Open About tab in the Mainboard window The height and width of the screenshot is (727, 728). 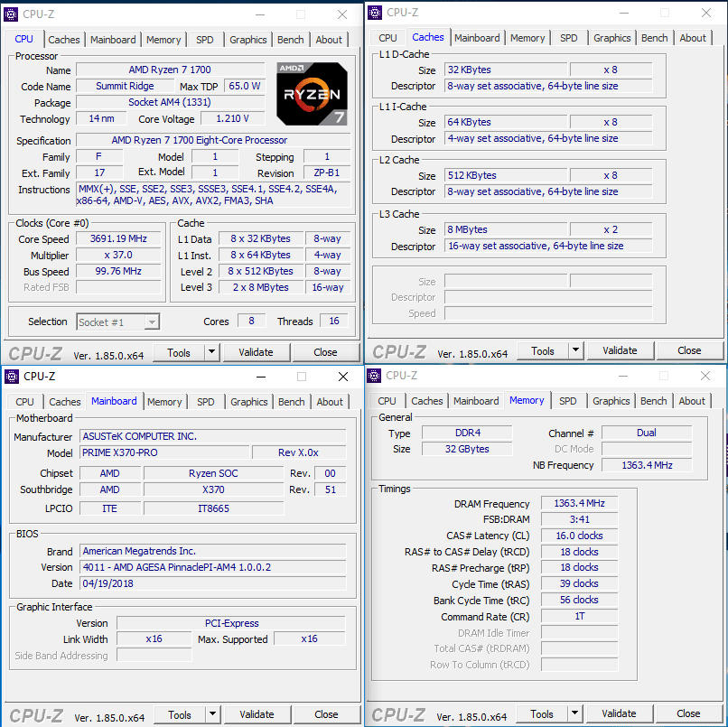point(330,402)
